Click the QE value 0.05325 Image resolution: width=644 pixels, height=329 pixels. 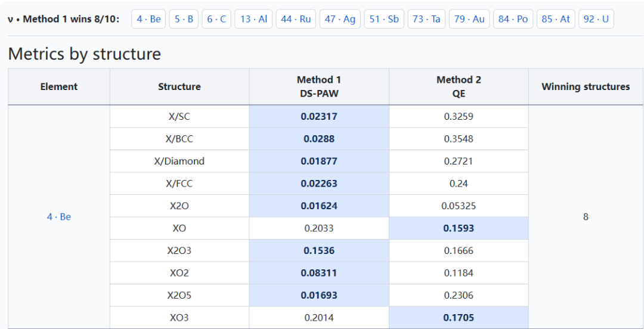click(x=459, y=206)
